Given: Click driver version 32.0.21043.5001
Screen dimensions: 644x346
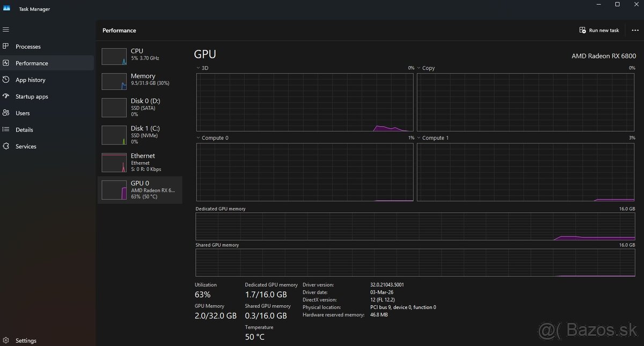Looking at the screenshot, I should pos(387,285).
